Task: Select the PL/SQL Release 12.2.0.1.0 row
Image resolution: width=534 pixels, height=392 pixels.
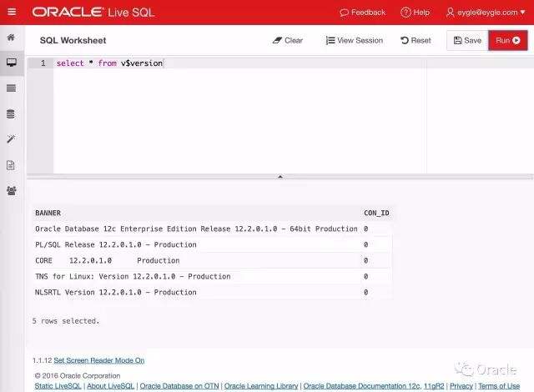Action: [x=213, y=244]
